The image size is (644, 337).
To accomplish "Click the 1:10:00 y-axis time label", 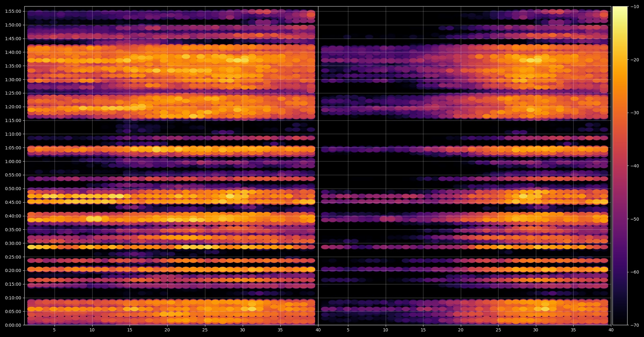I will click(13, 134).
